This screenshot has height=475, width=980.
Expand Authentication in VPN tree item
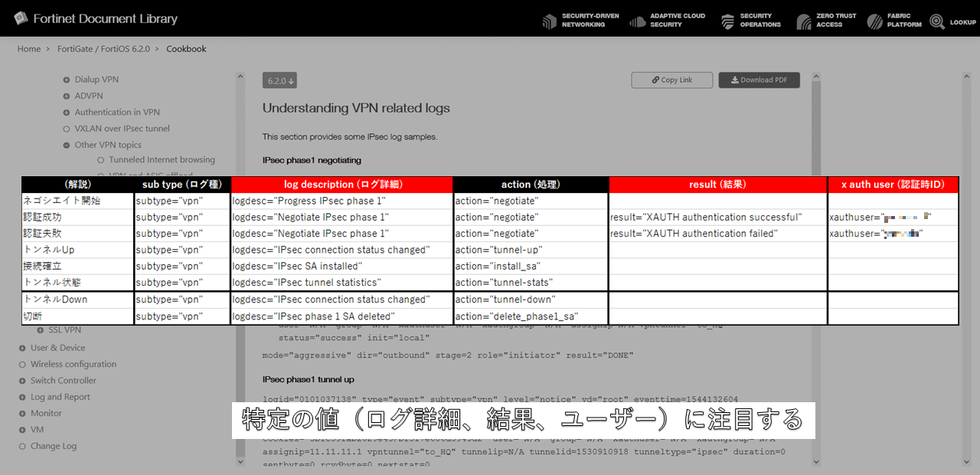(67, 112)
